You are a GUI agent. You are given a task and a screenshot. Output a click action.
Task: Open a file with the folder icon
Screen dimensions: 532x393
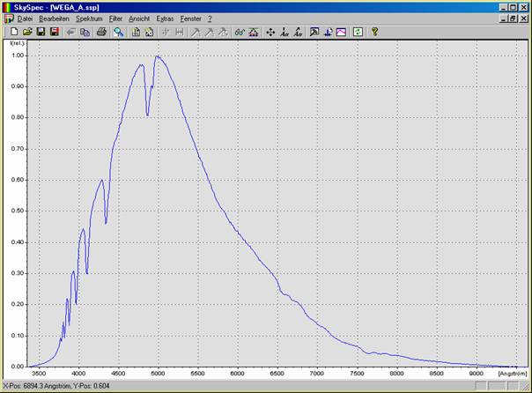pos(27,32)
